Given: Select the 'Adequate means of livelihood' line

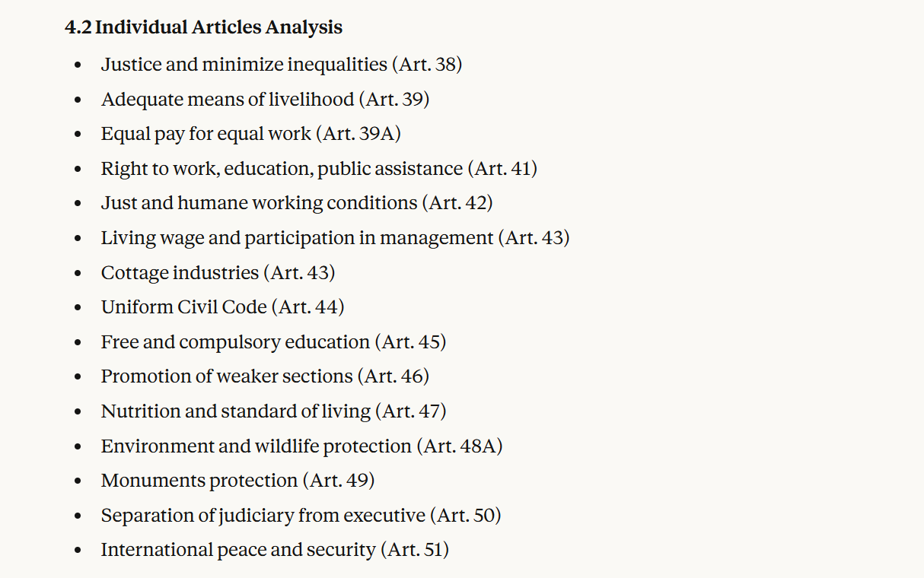Looking at the screenshot, I should [228, 100].
